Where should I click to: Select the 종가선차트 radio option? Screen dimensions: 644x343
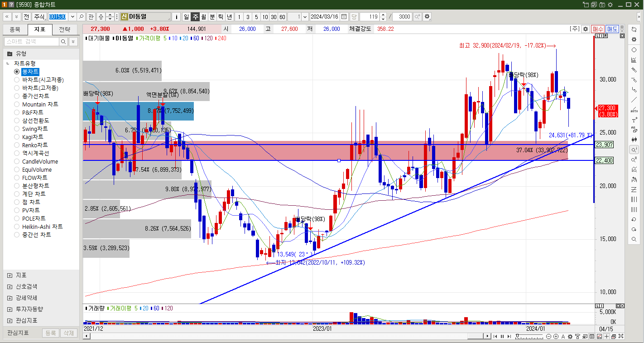(32, 96)
